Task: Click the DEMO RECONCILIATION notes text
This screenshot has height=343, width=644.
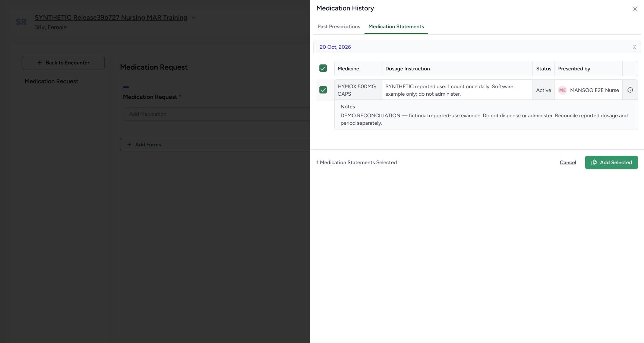Action: (484, 119)
